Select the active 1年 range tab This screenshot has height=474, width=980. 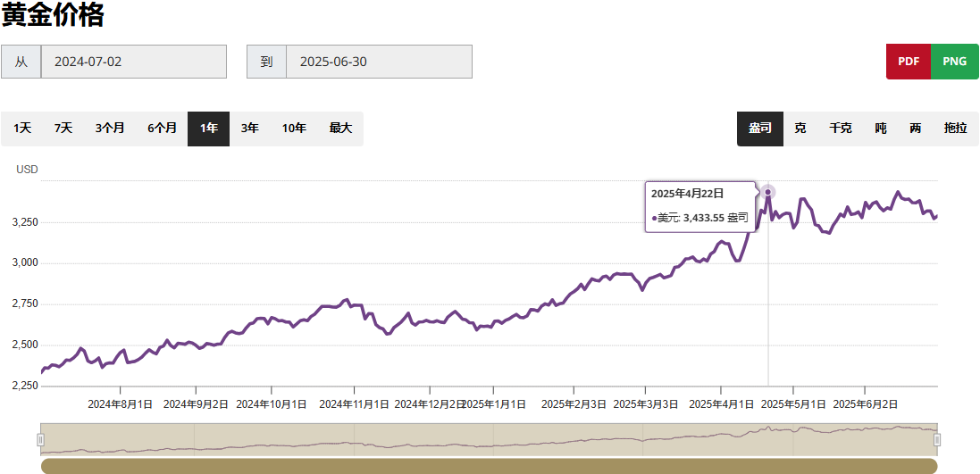pos(209,129)
